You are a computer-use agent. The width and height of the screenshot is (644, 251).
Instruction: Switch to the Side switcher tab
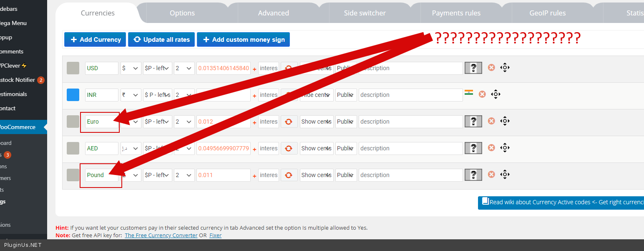point(365,13)
